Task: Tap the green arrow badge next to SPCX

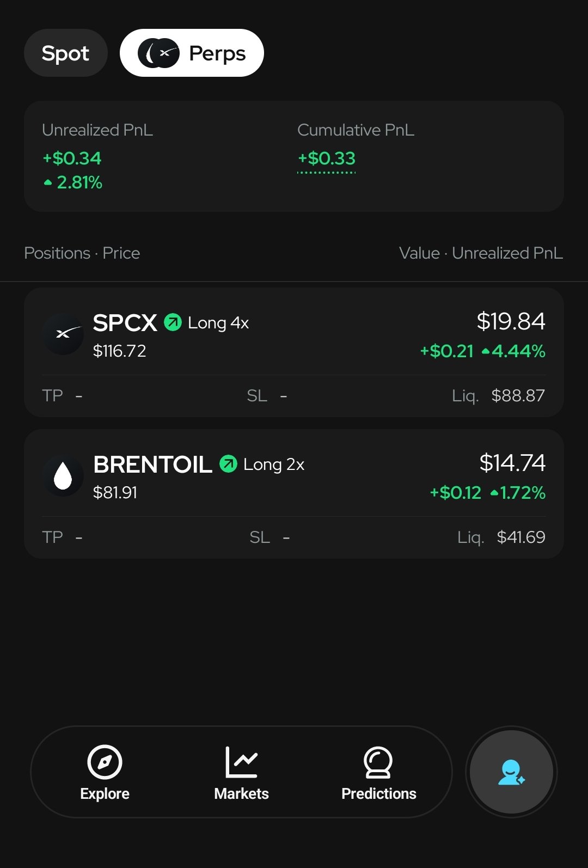Action: tap(173, 322)
